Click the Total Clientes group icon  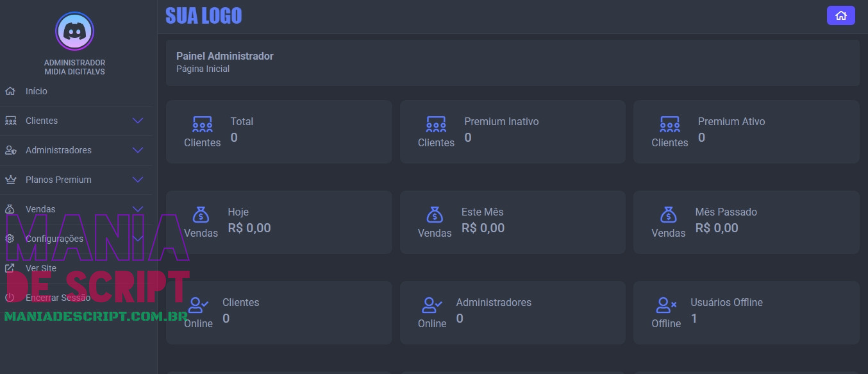[202, 124]
